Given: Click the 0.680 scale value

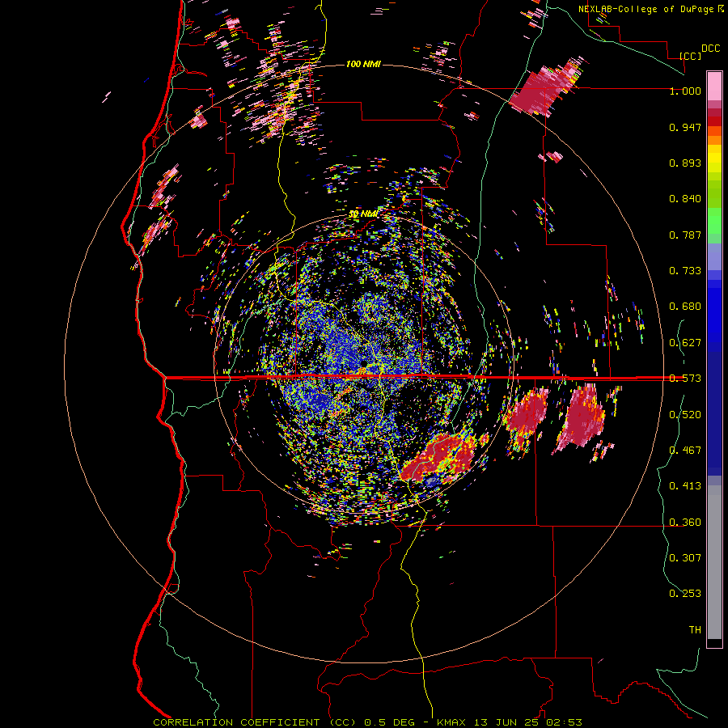Looking at the screenshot, I should [x=685, y=307].
